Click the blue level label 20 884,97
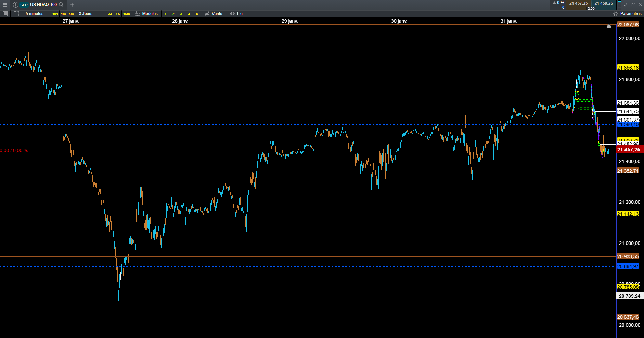644x338 pixels. 628,266
